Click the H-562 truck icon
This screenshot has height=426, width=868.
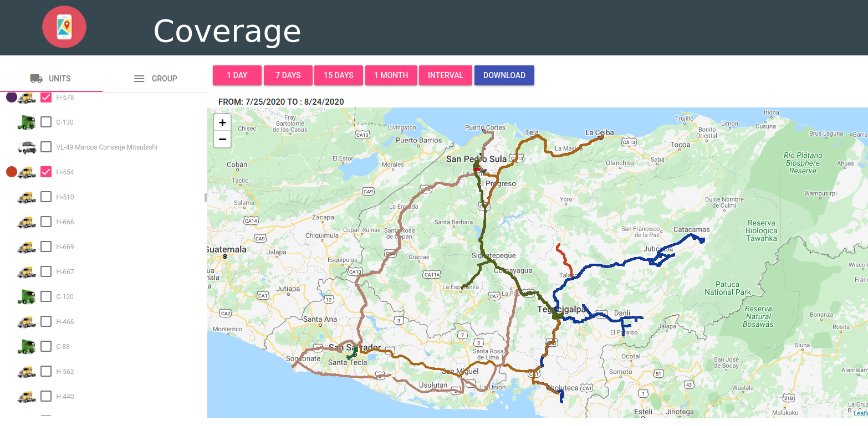[x=27, y=372]
